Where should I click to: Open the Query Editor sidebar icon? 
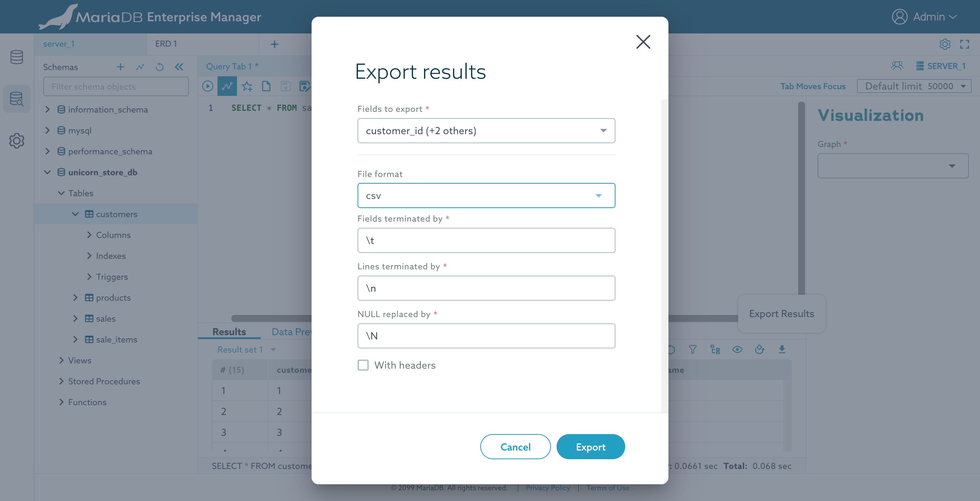(x=16, y=99)
